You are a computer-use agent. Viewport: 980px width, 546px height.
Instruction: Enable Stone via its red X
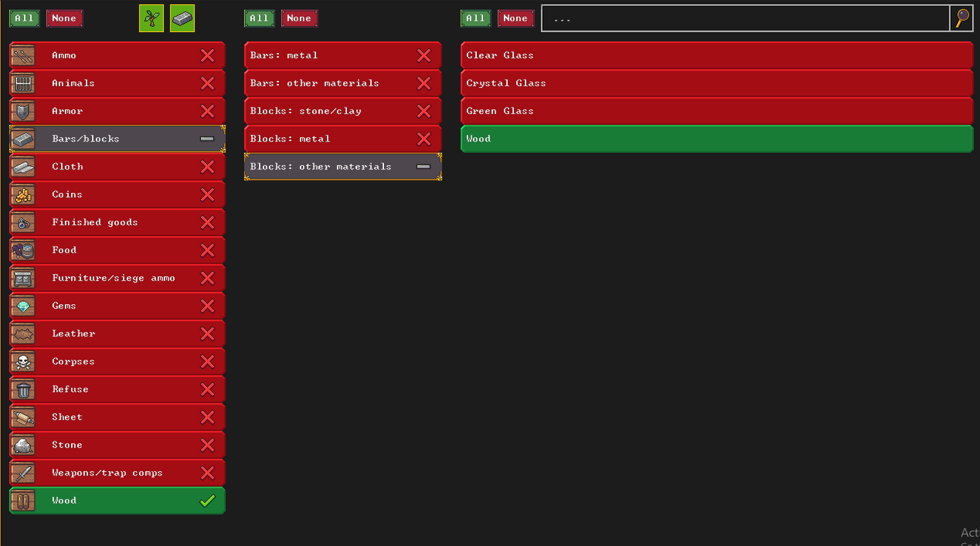tap(208, 445)
